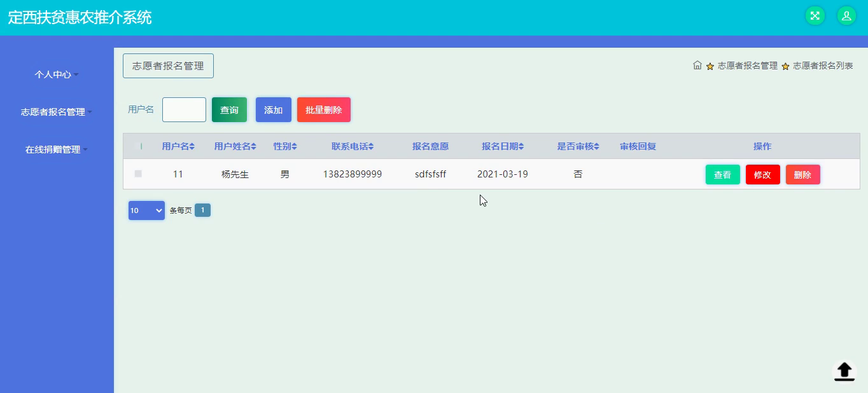868x393 pixels.
Task: Click the home icon in breadcrumb
Action: 697,65
